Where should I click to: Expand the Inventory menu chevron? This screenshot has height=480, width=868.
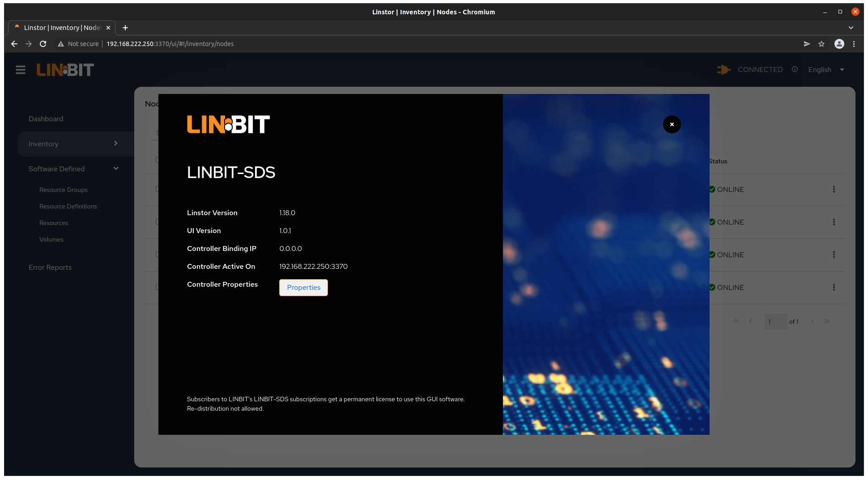click(x=116, y=144)
